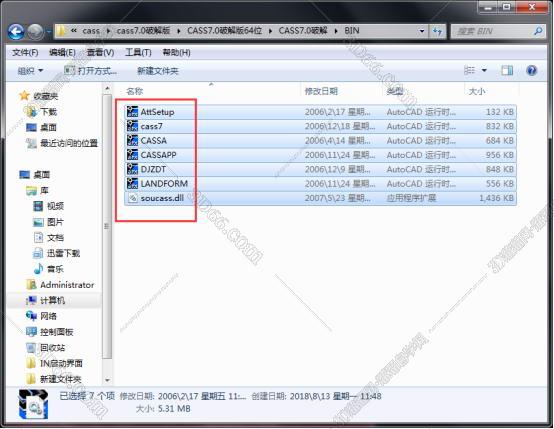This screenshot has height=429, width=554.
Task: Open 收藏夹 in the navigation pane
Action: click(46, 96)
